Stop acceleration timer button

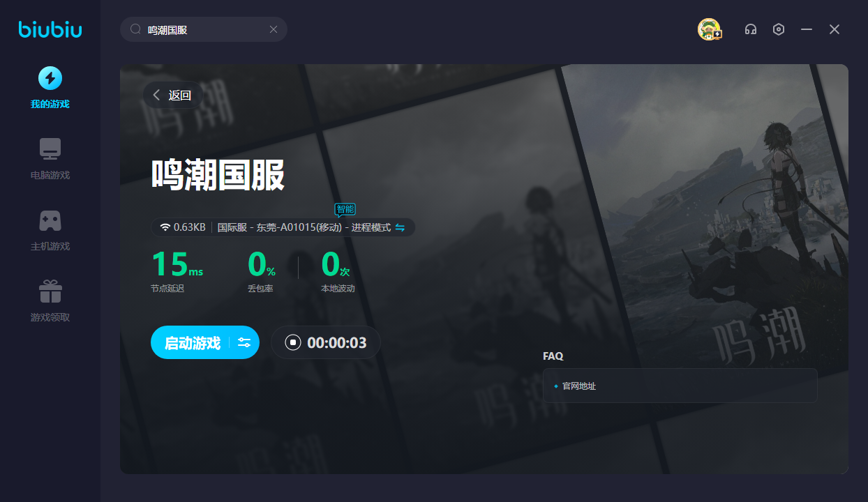293,342
